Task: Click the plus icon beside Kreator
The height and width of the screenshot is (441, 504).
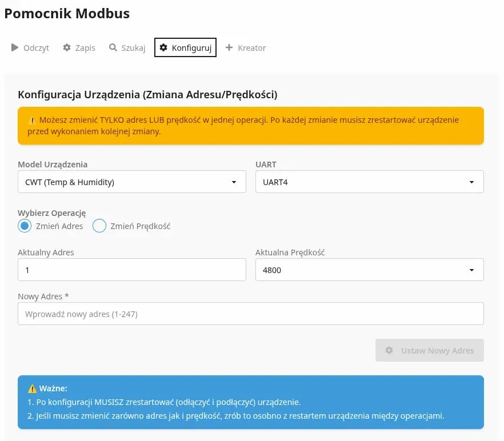Action: 229,47
